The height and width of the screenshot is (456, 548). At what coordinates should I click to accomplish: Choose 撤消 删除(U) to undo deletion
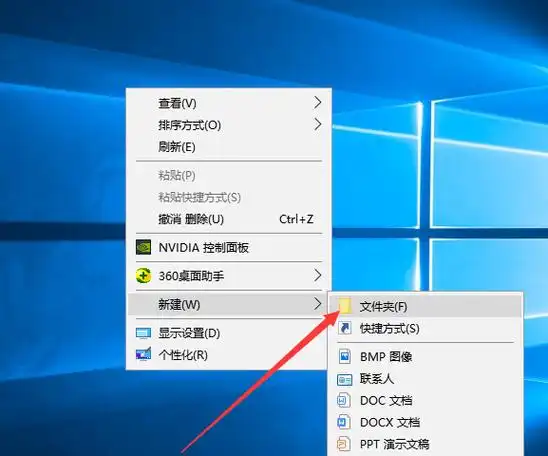[229, 219]
